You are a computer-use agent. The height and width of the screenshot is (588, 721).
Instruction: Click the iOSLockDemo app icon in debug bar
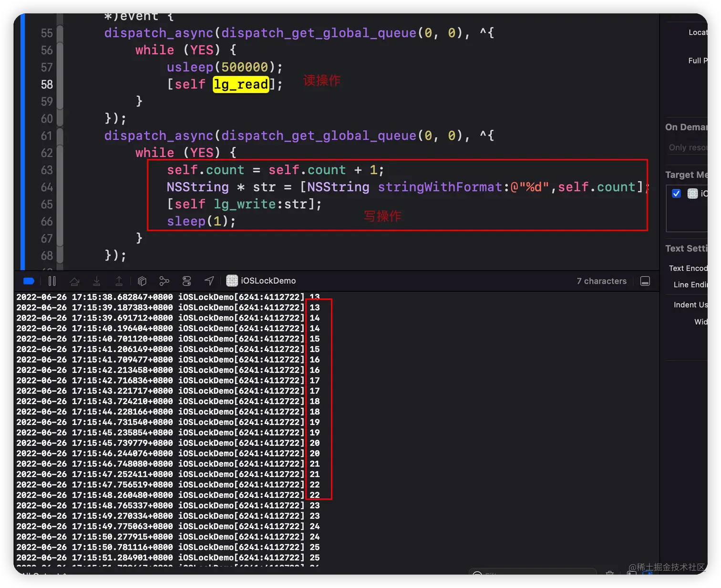point(232,281)
